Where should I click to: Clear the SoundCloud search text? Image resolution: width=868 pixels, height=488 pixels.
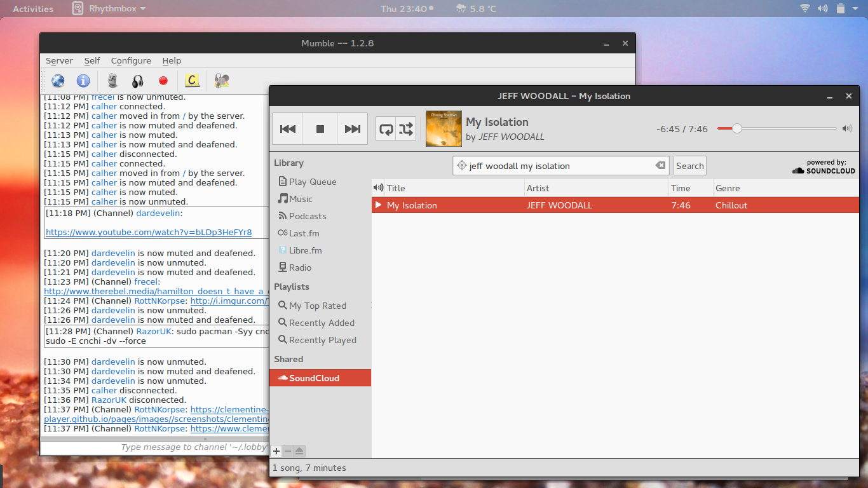tap(661, 166)
